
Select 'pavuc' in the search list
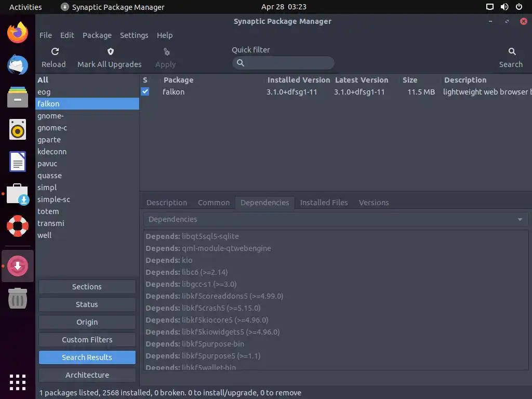(87, 164)
